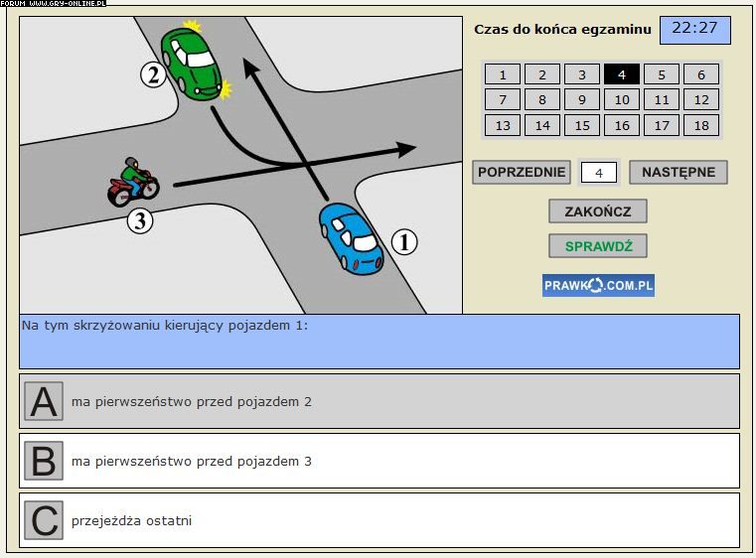756x558 pixels.
Task: Go to question 12
Action: click(x=701, y=99)
